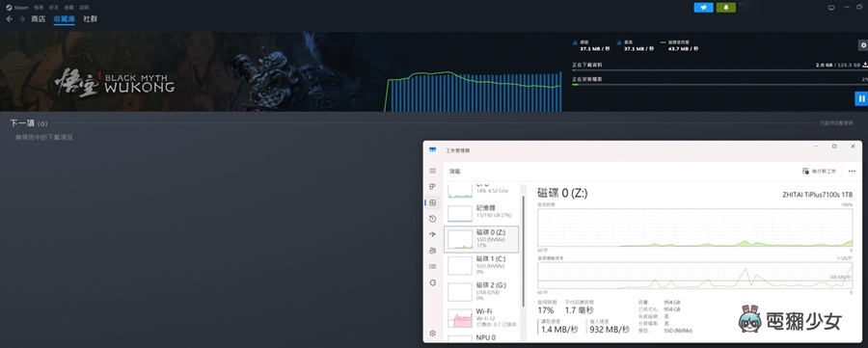
Task: Click the 下一項 (0) queue heading
Action: [x=29, y=123]
